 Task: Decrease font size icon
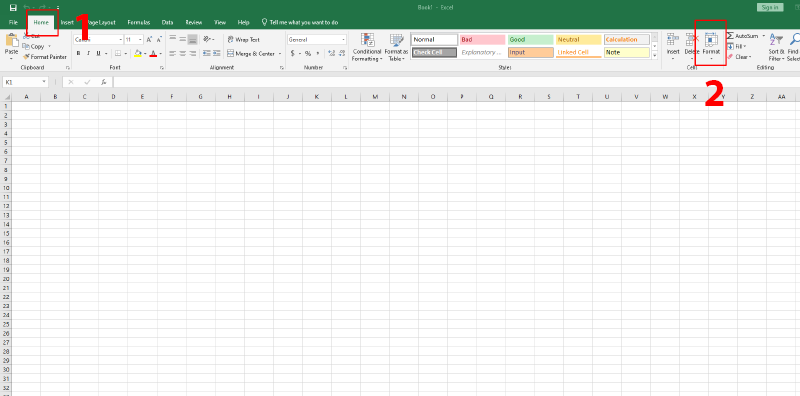pos(159,39)
